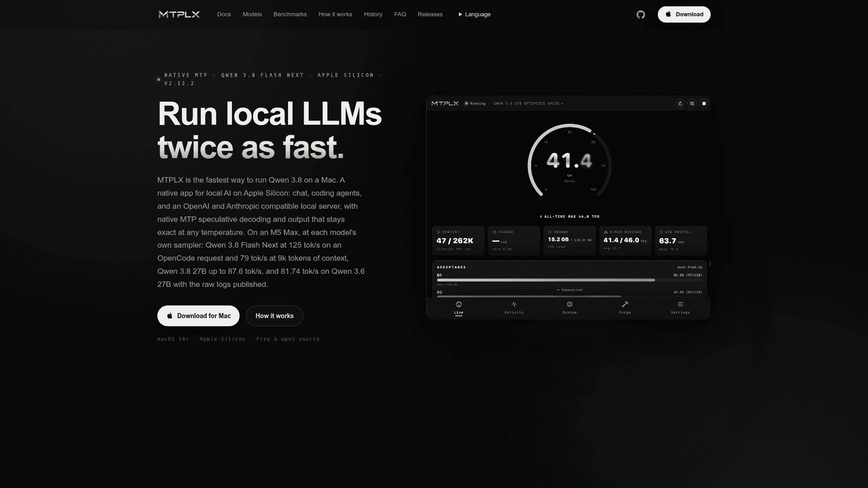The image size is (868, 488).
Task: Visit the FAQ section
Action: coord(400,14)
